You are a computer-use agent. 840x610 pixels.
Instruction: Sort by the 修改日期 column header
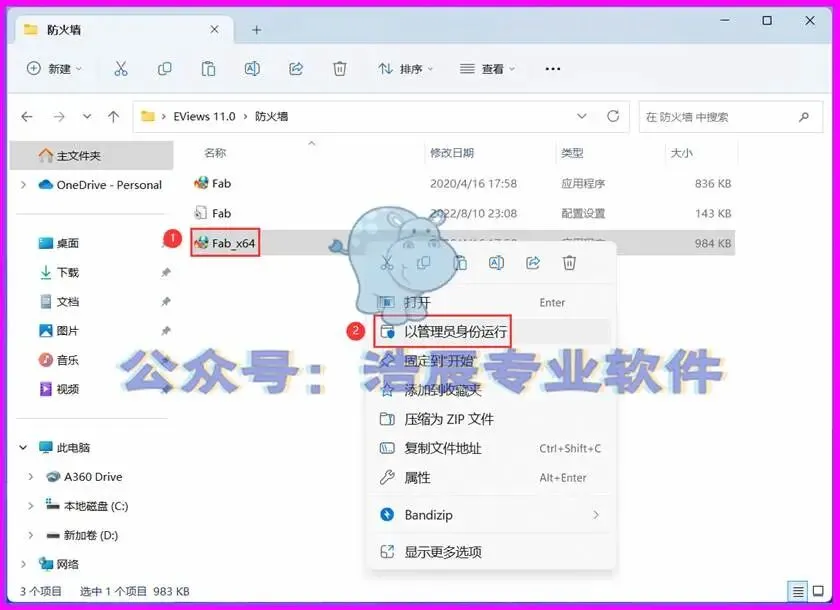[x=452, y=153]
